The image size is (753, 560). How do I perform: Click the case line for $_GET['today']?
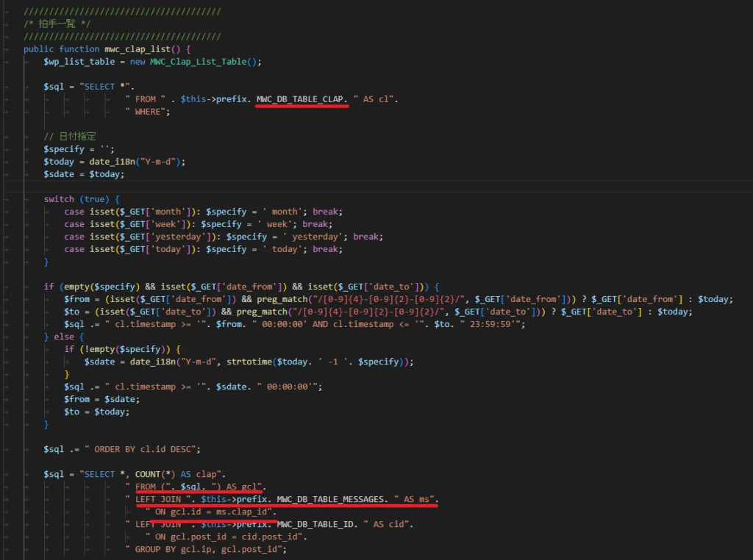pyautogui.click(x=203, y=249)
